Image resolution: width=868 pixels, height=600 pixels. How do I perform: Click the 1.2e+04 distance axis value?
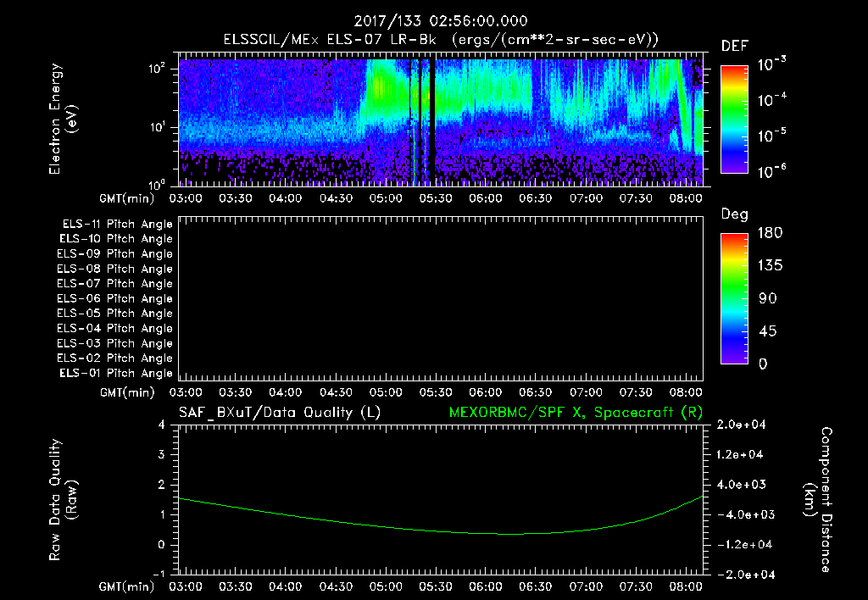(741, 455)
